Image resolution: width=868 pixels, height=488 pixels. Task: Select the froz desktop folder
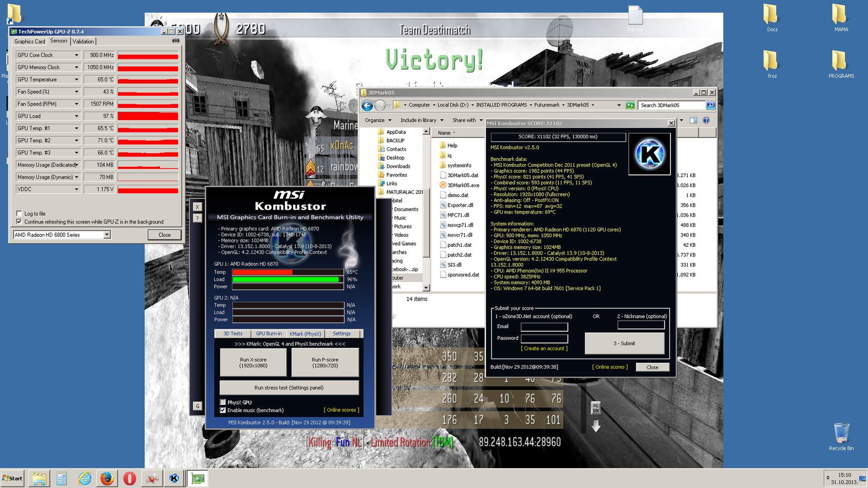(x=772, y=65)
